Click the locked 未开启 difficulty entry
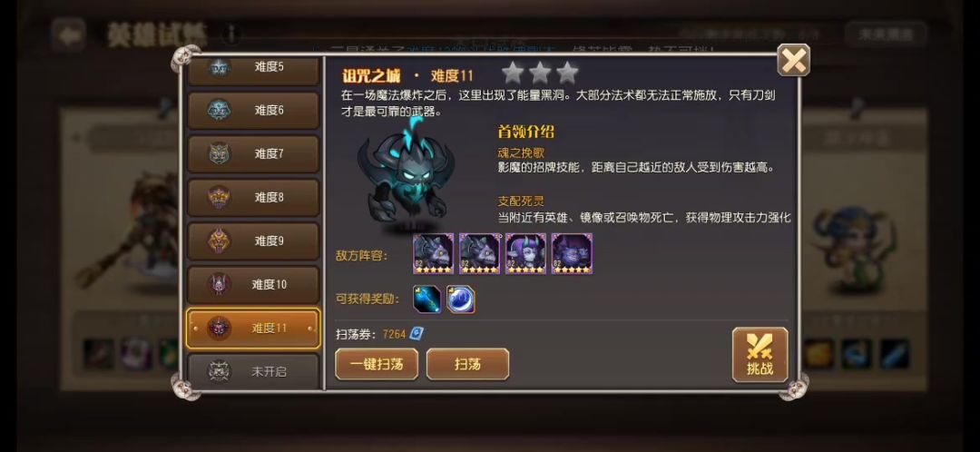Image resolution: width=980 pixels, height=452 pixels. click(x=253, y=371)
